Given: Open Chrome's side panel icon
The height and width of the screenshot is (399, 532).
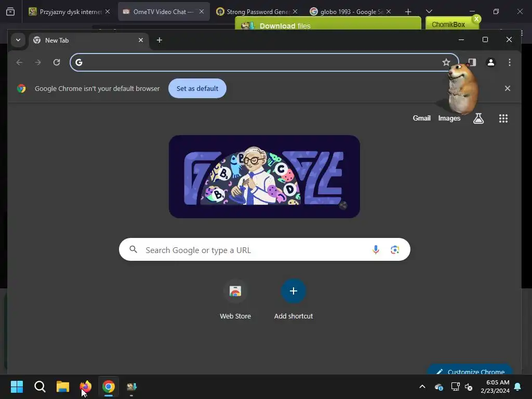Looking at the screenshot, I should point(472,62).
